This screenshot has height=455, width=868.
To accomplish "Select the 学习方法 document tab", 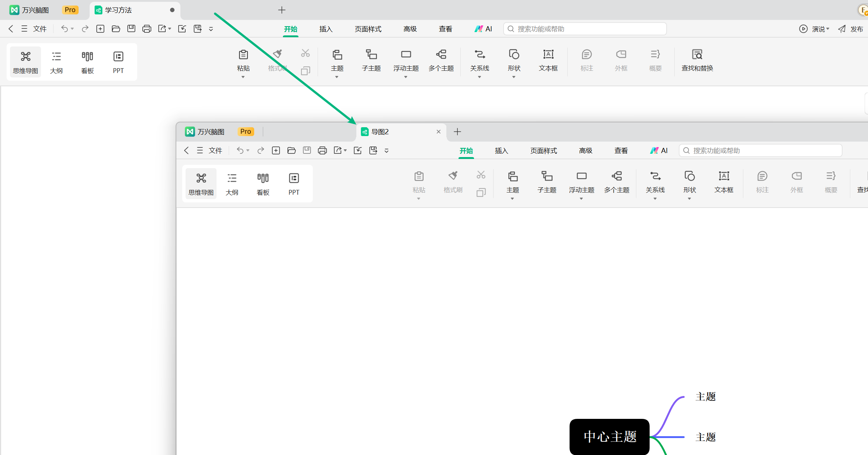I will (135, 10).
